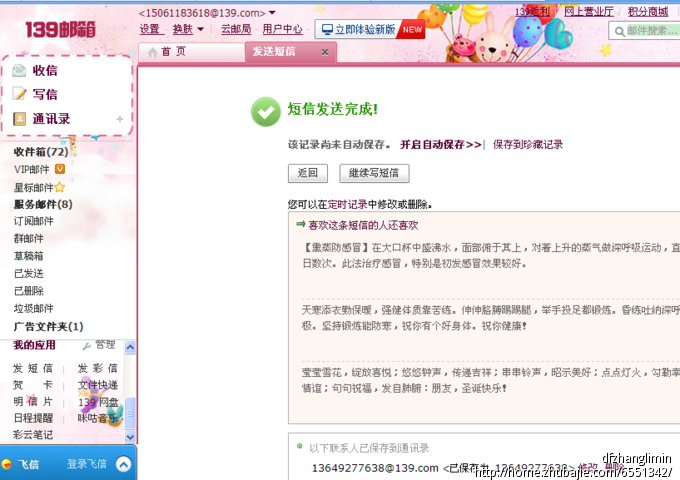Open 139网盘 app
Viewport: 680px width, 480px height.
[98, 402]
